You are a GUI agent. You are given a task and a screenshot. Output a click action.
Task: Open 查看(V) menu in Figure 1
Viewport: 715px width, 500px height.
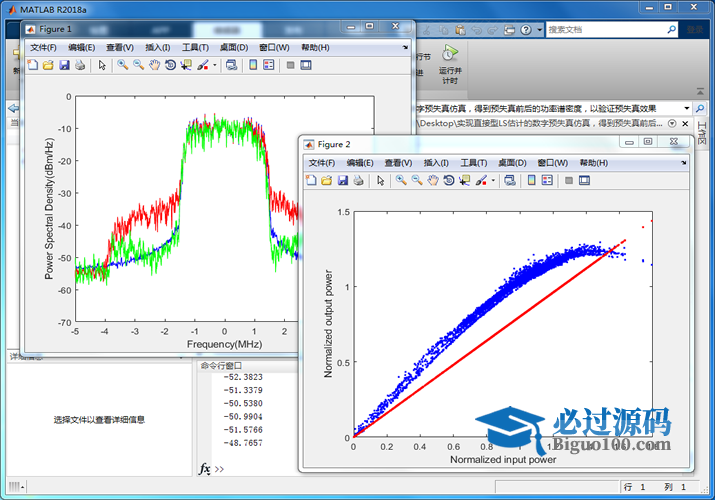[120, 47]
